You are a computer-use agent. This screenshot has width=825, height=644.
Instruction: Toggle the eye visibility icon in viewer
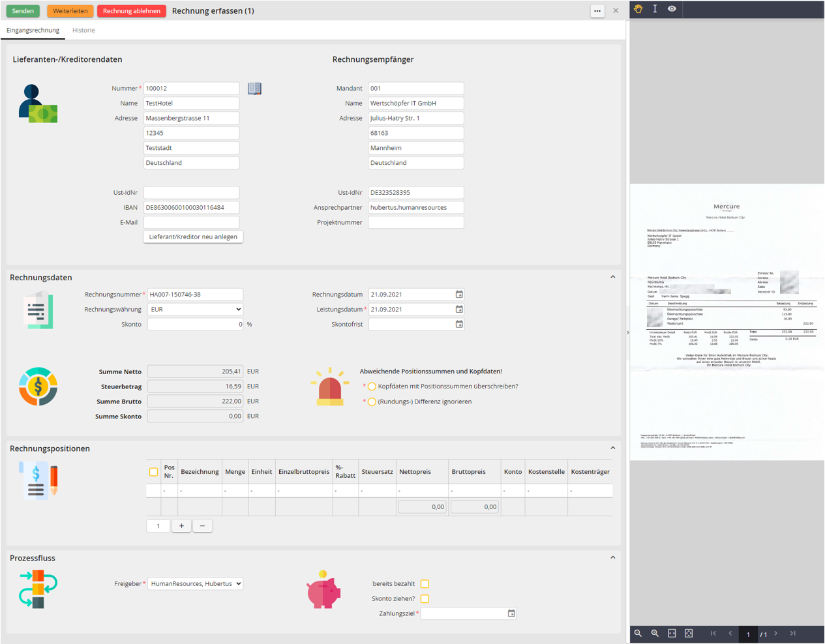coord(672,9)
